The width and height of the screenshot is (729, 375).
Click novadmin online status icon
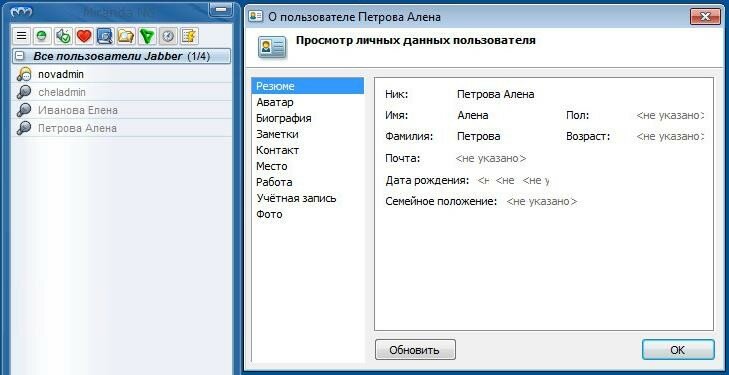[23, 74]
